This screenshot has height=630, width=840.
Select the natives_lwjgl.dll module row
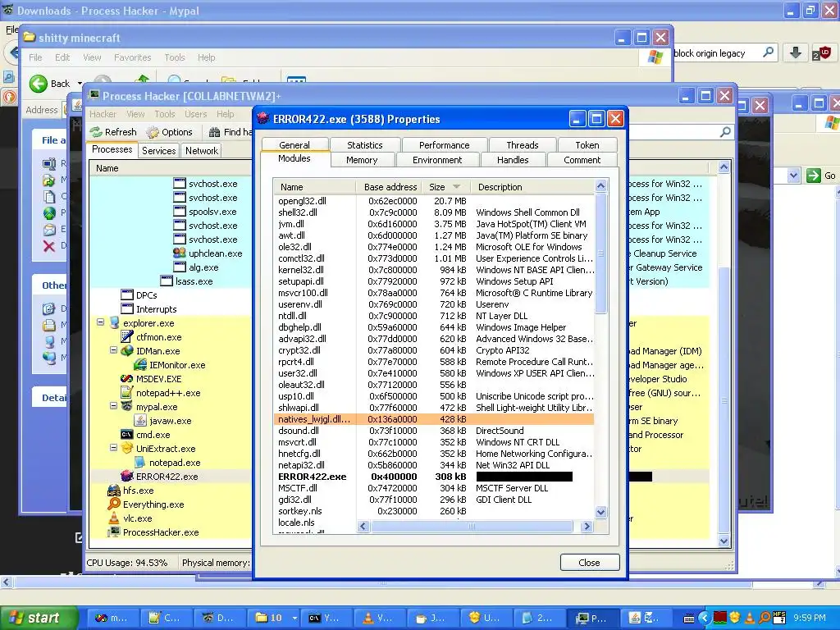[434, 419]
